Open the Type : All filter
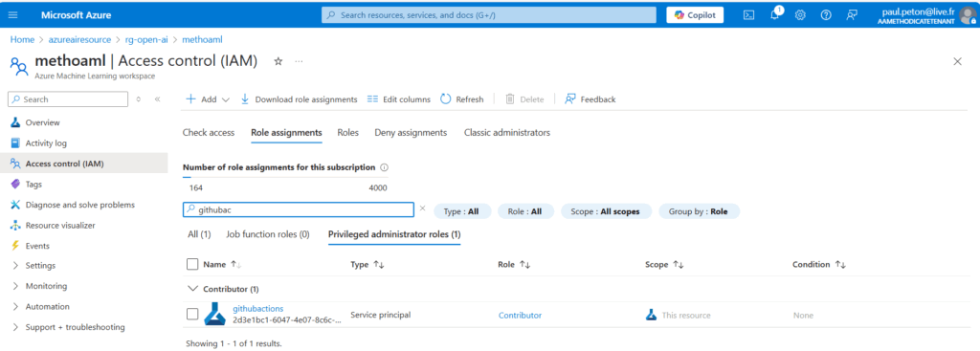The image size is (980, 351). [462, 211]
